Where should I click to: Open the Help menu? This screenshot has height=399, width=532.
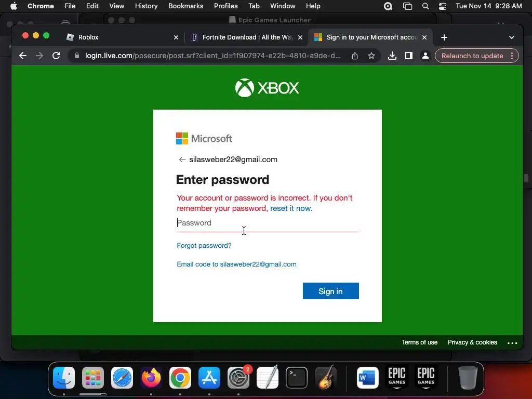pyautogui.click(x=313, y=6)
